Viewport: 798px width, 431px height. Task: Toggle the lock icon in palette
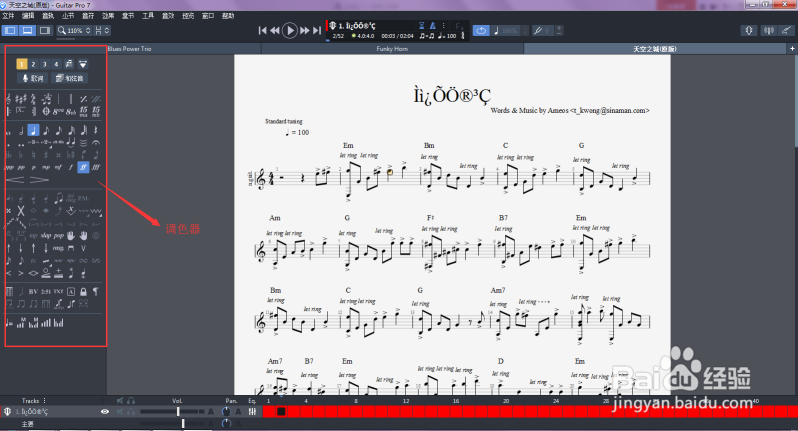[83, 291]
